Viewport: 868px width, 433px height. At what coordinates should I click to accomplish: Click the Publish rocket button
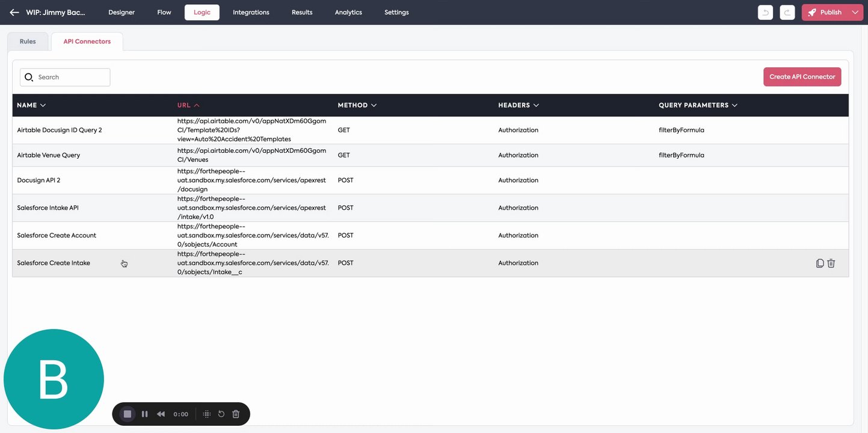tap(825, 12)
